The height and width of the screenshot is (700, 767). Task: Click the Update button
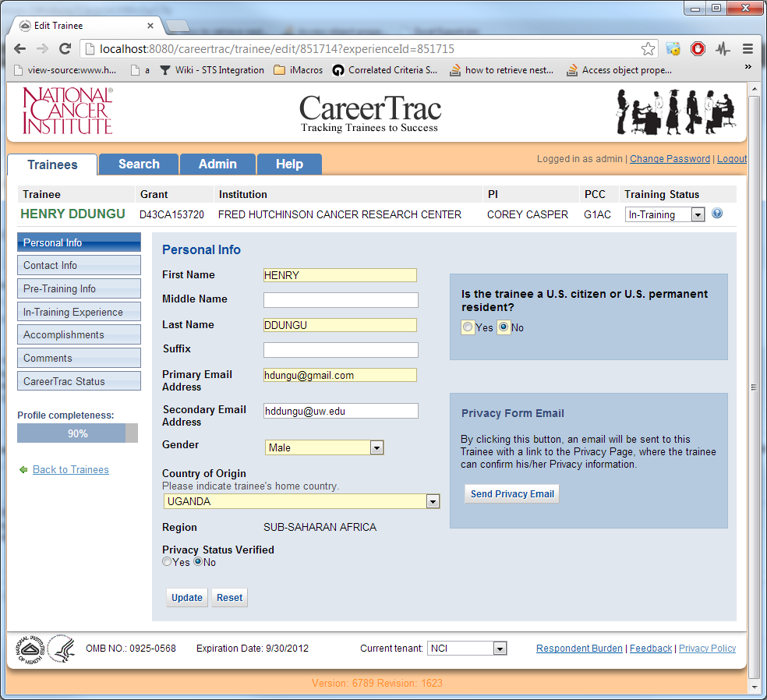tap(187, 598)
